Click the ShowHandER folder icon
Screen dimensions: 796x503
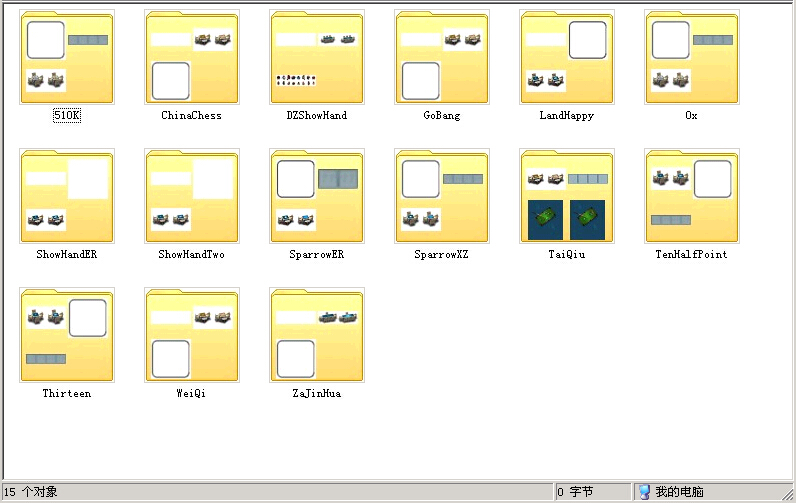(67, 197)
